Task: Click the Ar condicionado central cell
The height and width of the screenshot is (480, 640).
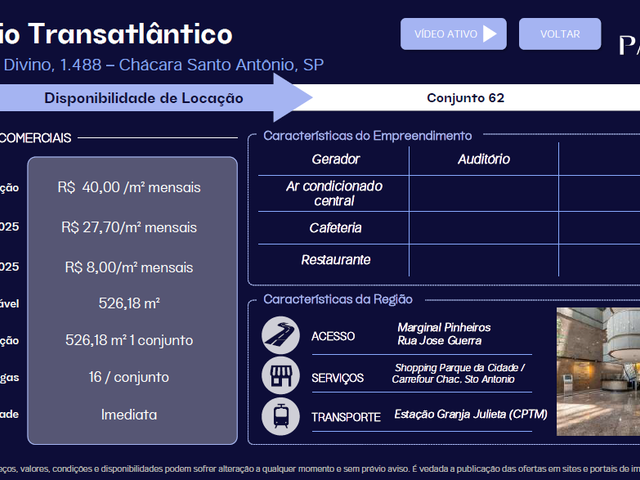Action: [334, 193]
